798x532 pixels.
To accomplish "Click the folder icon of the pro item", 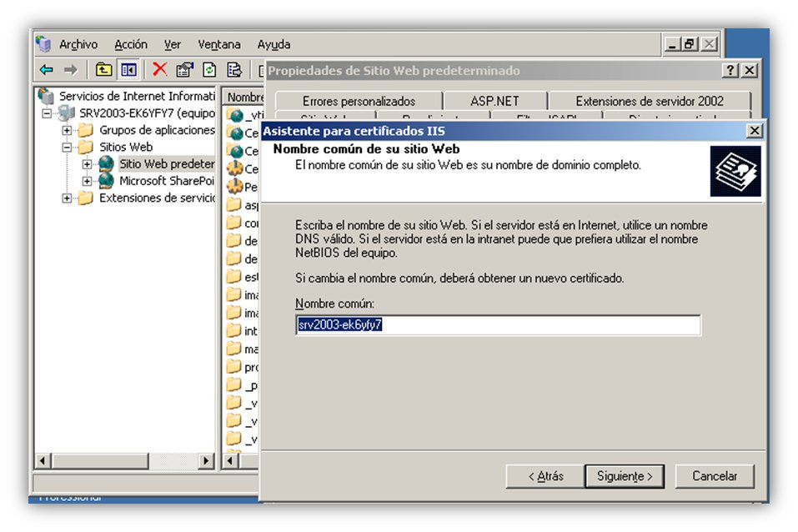I will (234, 366).
